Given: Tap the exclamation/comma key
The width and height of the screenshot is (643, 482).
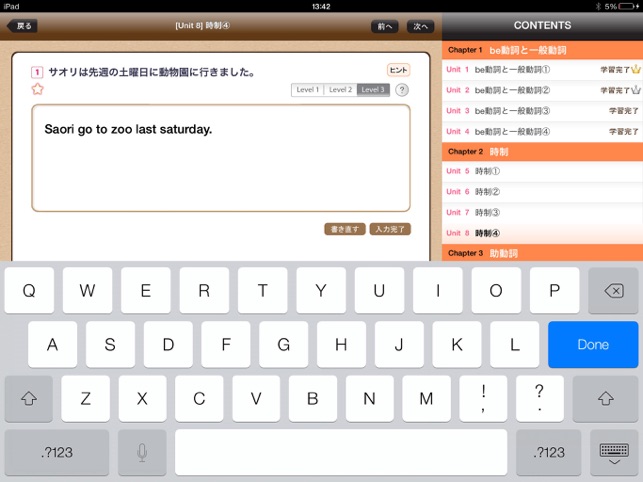Looking at the screenshot, I should point(483,398).
